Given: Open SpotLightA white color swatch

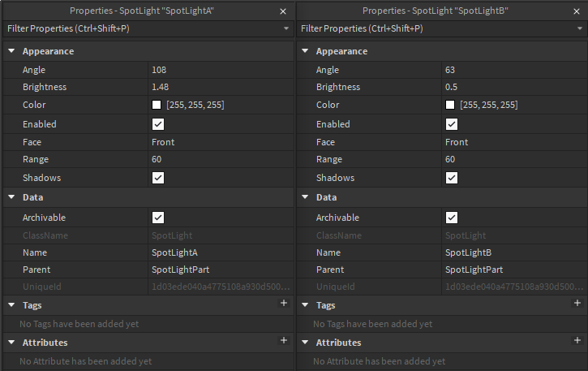Looking at the screenshot, I should pos(157,105).
